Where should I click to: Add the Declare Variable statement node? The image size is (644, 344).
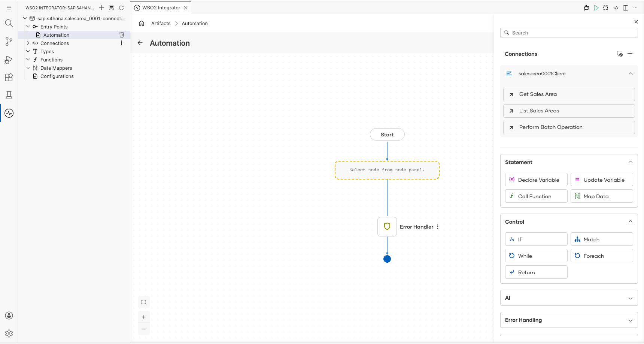click(x=536, y=180)
